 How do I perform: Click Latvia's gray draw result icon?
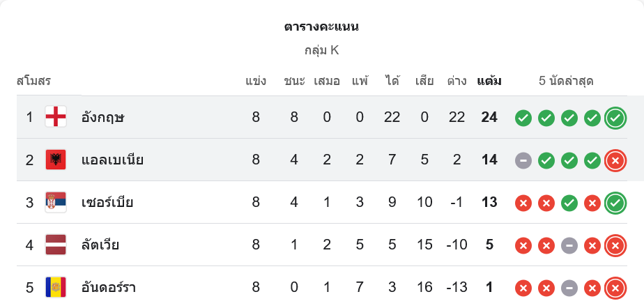(x=569, y=245)
